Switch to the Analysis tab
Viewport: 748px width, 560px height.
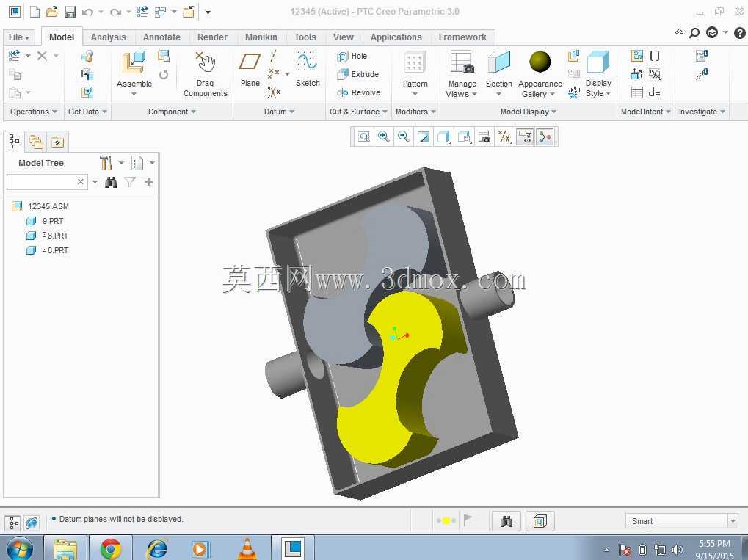(109, 37)
